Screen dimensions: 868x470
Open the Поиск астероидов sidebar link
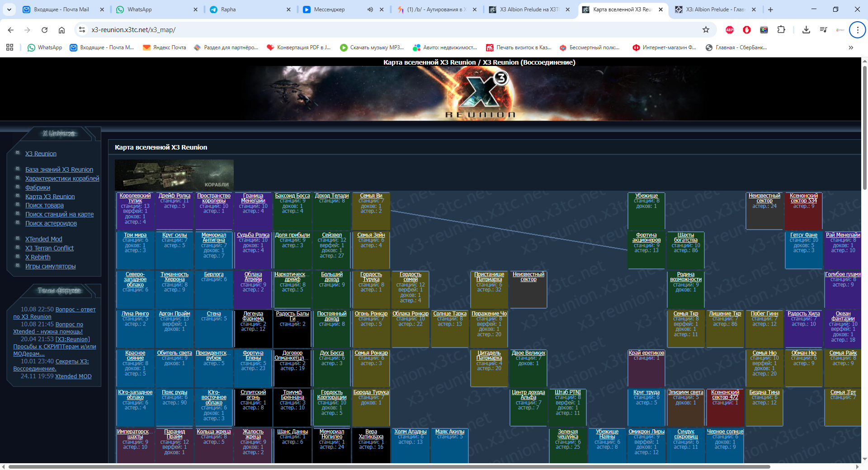point(51,223)
